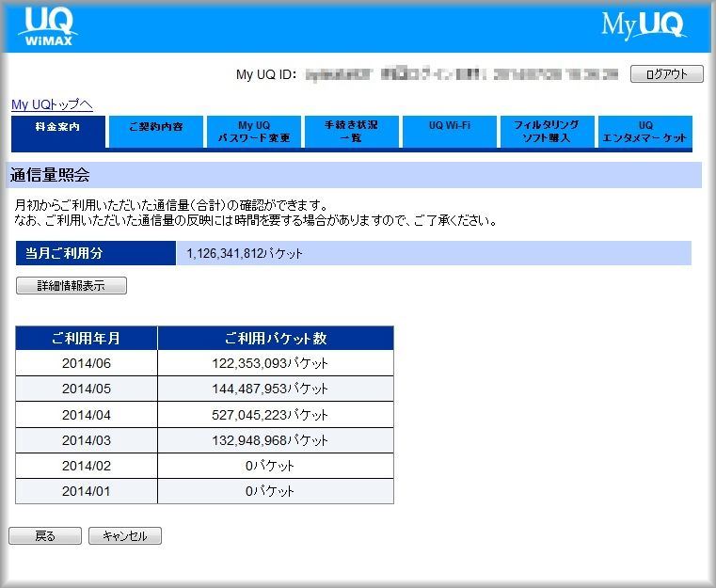Click the 144,487,953パケット cell

[276, 389]
